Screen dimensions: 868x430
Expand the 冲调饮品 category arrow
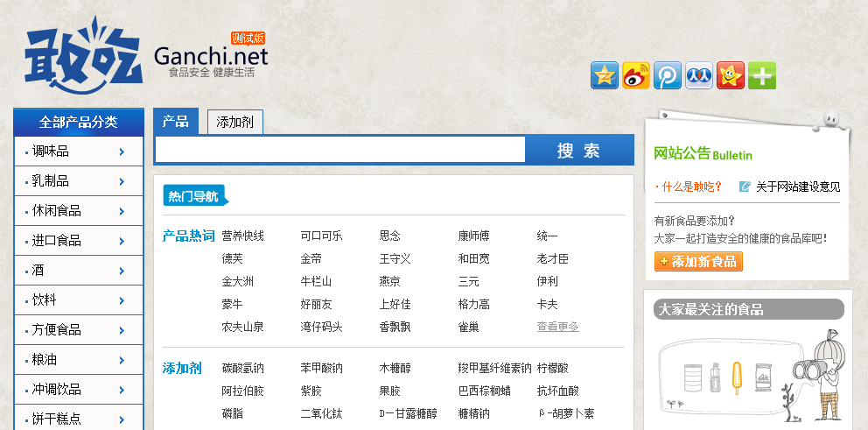tap(122, 390)
